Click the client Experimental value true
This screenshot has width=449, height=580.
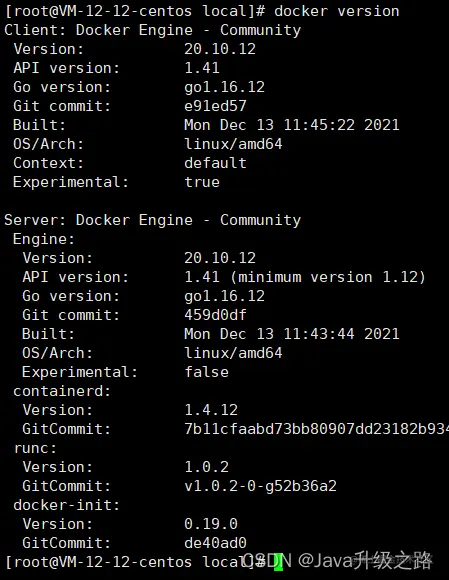point(202,182)
